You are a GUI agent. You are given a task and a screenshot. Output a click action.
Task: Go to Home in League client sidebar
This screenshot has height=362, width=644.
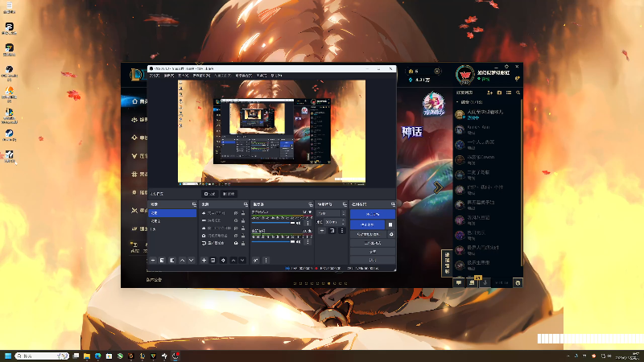tap(138, 101)
